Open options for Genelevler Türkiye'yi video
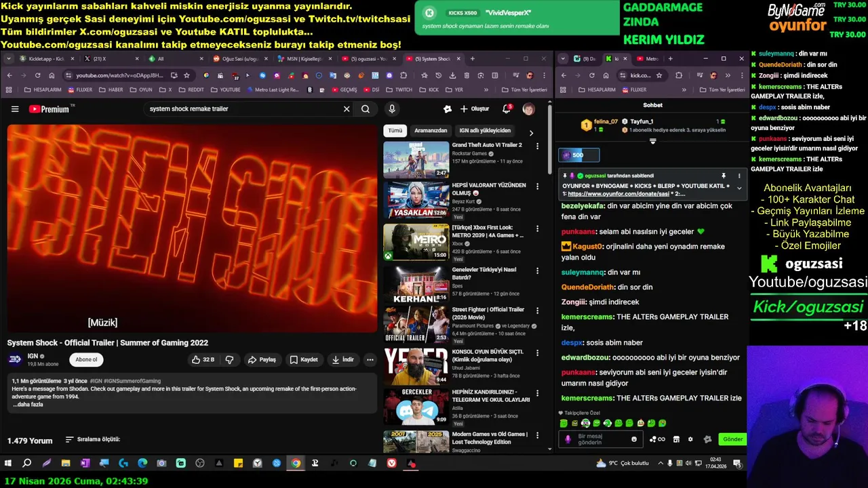This screenshot has width=868, height=488. click(538, 270)
